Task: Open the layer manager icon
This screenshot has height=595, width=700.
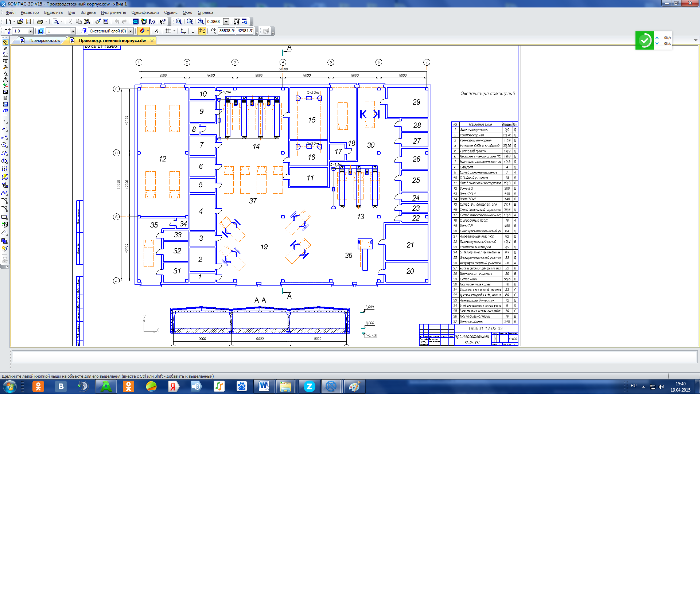Action: pos(83,31)
